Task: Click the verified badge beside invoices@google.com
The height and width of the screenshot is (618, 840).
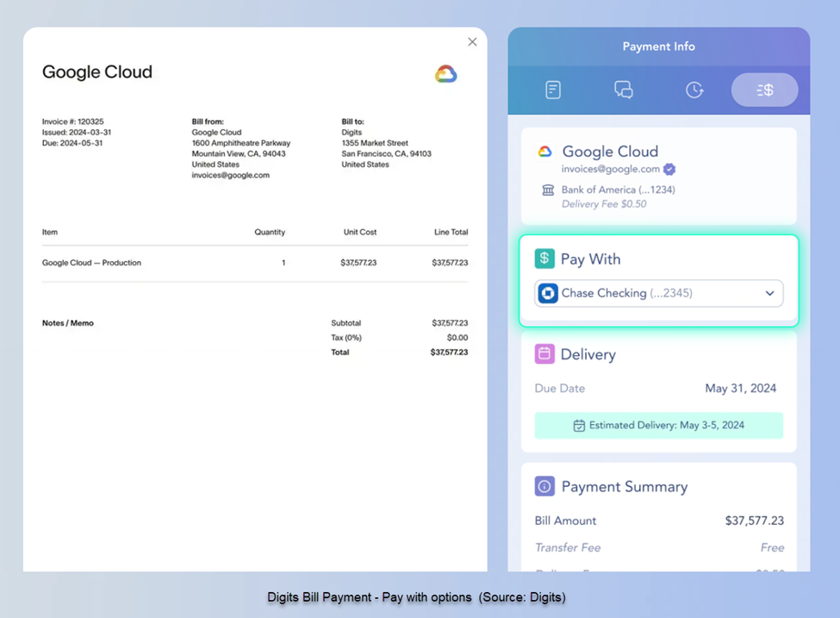Action: pos(669,170)
